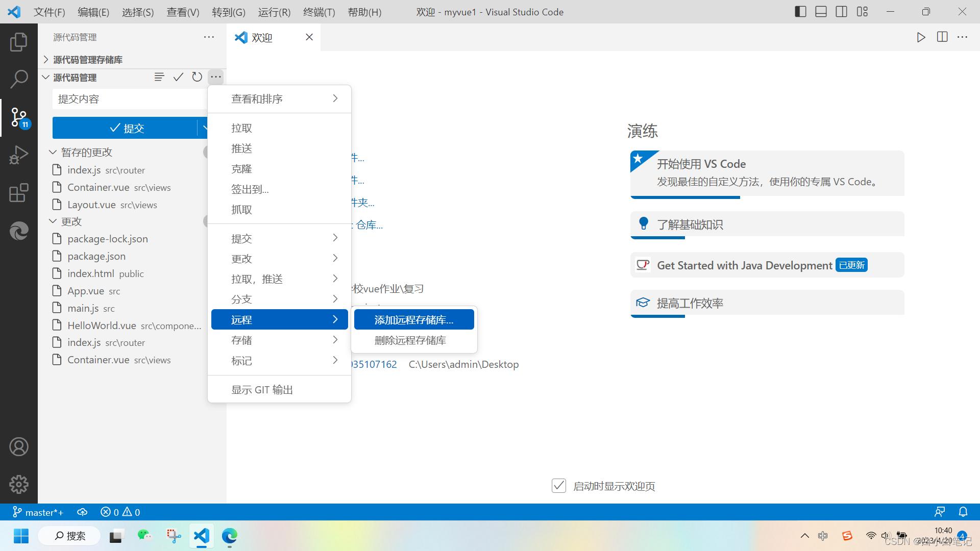Open WeChat from the taskbar
The width and height of the screenshot is (980, 551).
coord(144,536)
